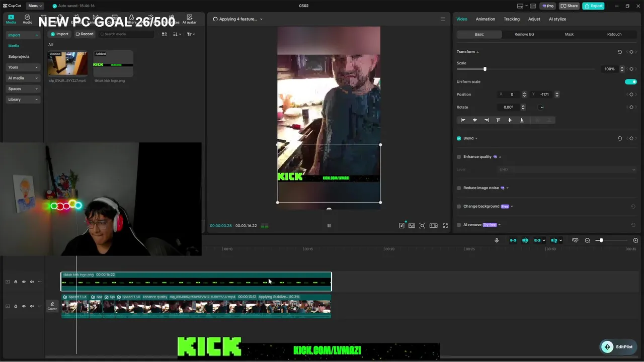Screen dimensions: 644x362
Task: Click the Record button
Action: pyautogui.click(x=85, y=34)
